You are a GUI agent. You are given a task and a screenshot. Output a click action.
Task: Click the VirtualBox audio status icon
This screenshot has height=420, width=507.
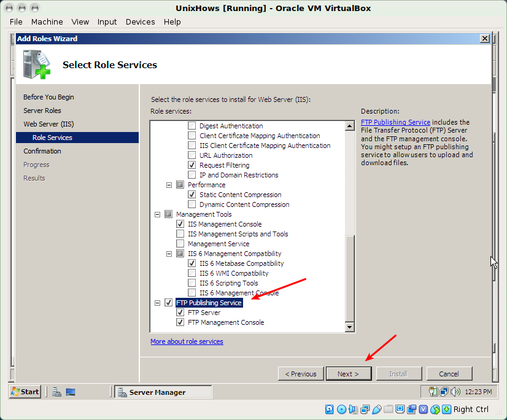pyautogui.click(x=353, y=410)
